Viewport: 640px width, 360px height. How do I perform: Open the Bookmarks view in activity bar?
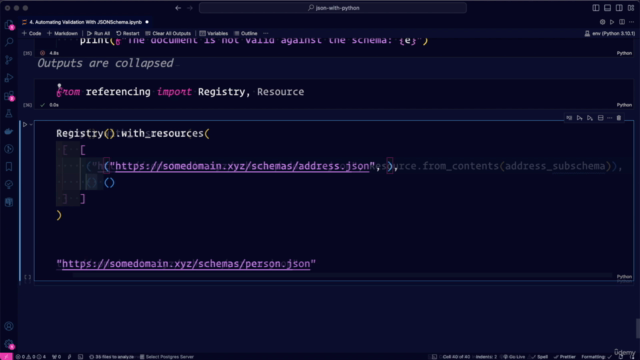point(9,167)
